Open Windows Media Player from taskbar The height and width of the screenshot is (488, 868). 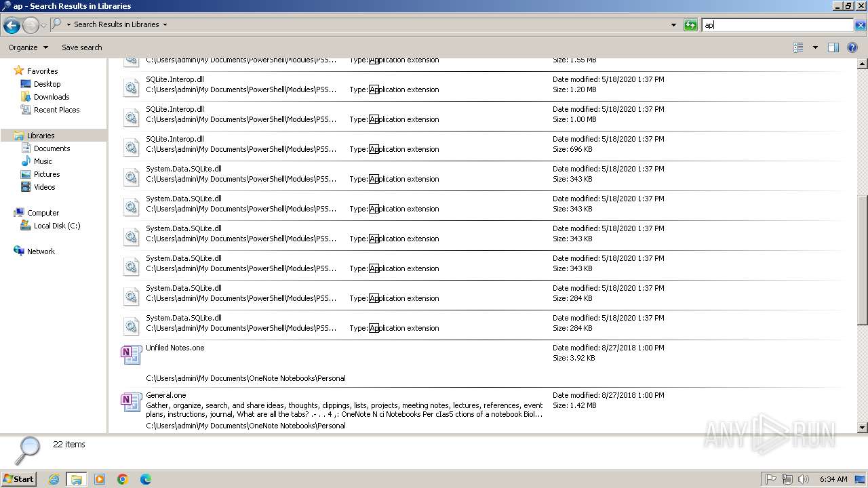(x=100, y=479)
